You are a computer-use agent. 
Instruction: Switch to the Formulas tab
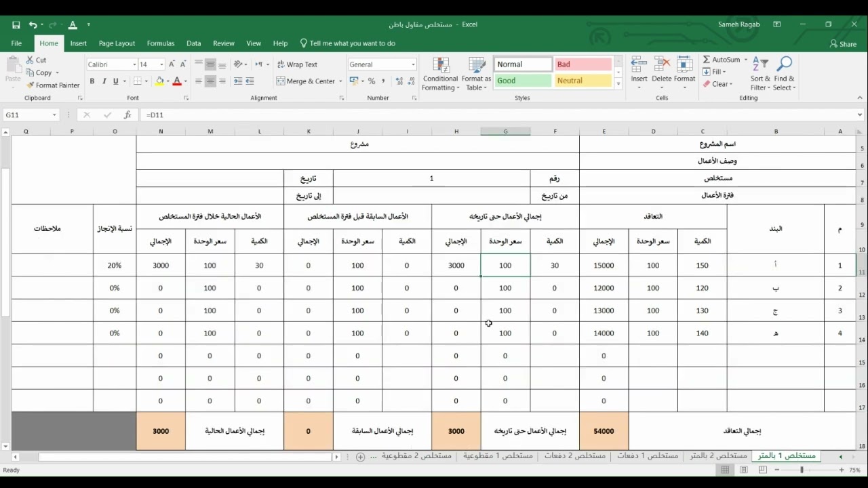click(x=161, y=43)
